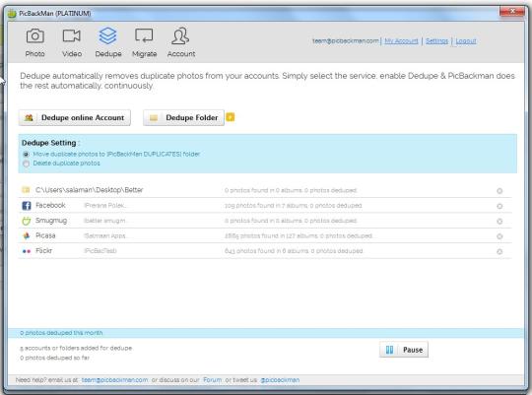532x395 pixels.
Task: Click the Picasa logo icon
Action: (x=27, y=235)
